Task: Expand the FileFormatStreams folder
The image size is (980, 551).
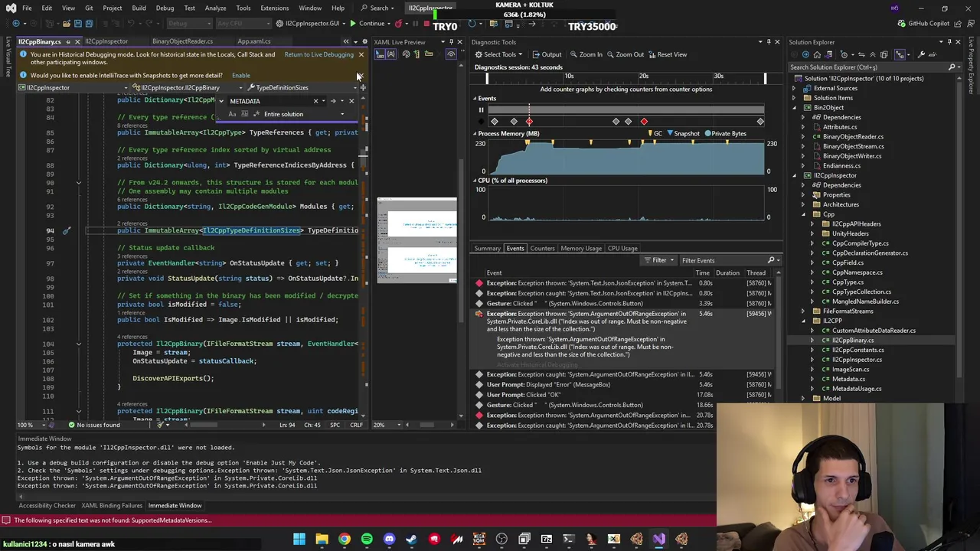Action: (x=803, y=311)
